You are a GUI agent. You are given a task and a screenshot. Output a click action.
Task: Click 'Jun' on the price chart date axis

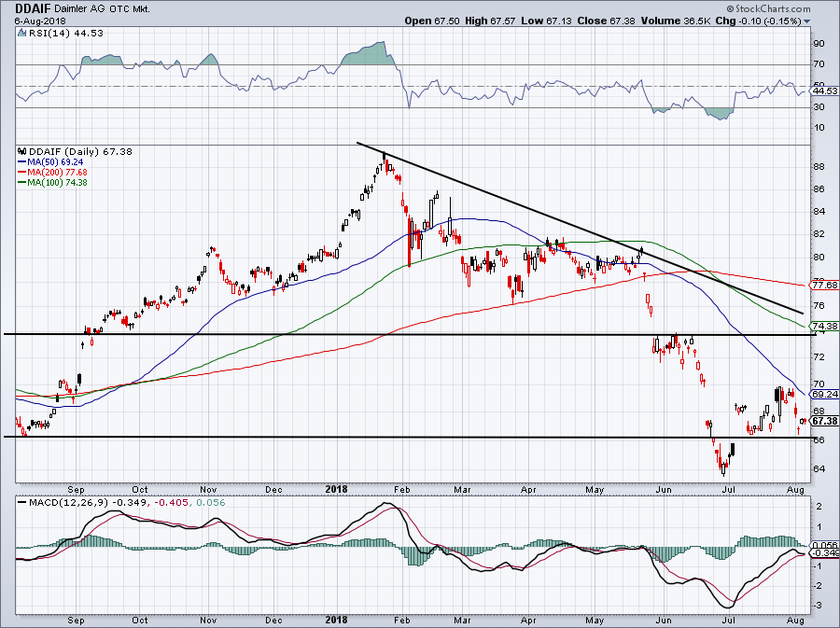pyautogui.click(x=664, y=490)
